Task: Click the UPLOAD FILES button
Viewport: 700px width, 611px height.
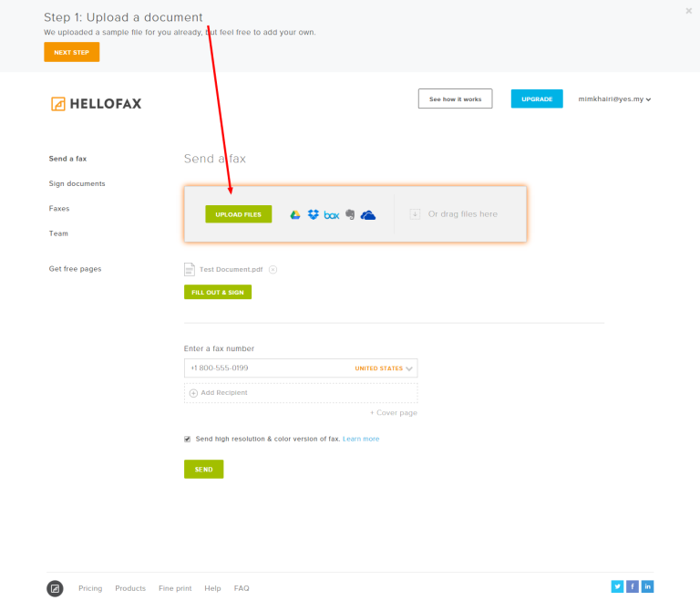Action: tap(239, 214)
